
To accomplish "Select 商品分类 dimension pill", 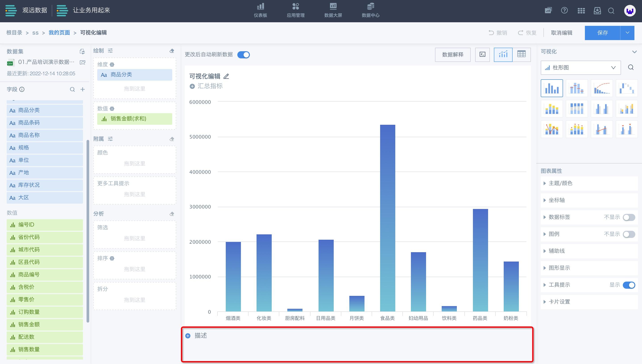I will tap(135, 75).
